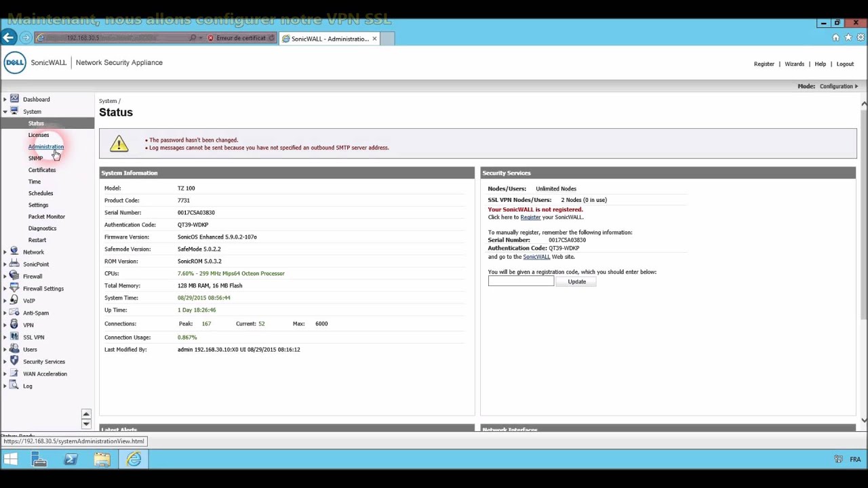Viewport: 868px width, 488px height.
Task: Click the browser forward arrow button
Action: coord(26,38)
